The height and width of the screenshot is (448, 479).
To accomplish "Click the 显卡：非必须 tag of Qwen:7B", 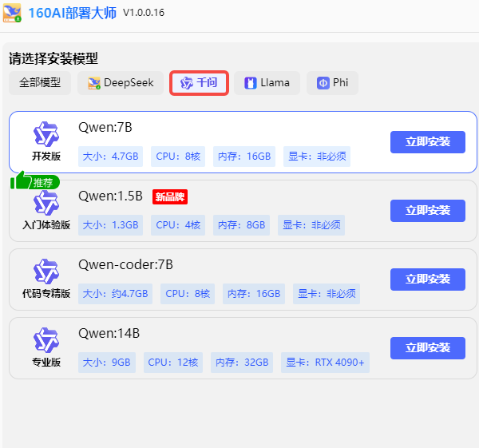I will point(317,157).
